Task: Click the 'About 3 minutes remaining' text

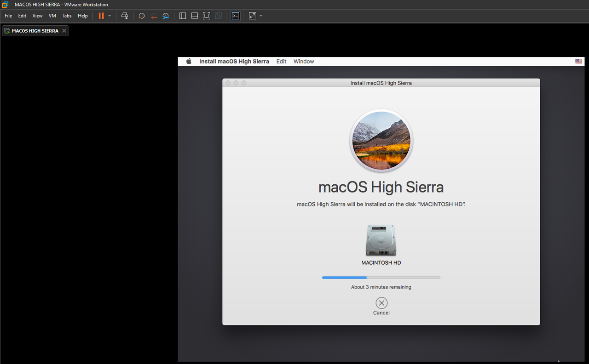Action: (381, 287)
